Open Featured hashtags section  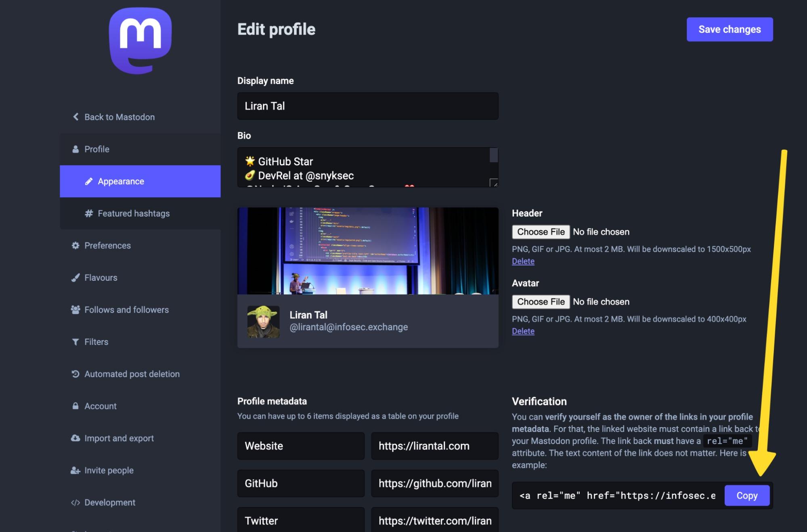(x=133, y=213)
